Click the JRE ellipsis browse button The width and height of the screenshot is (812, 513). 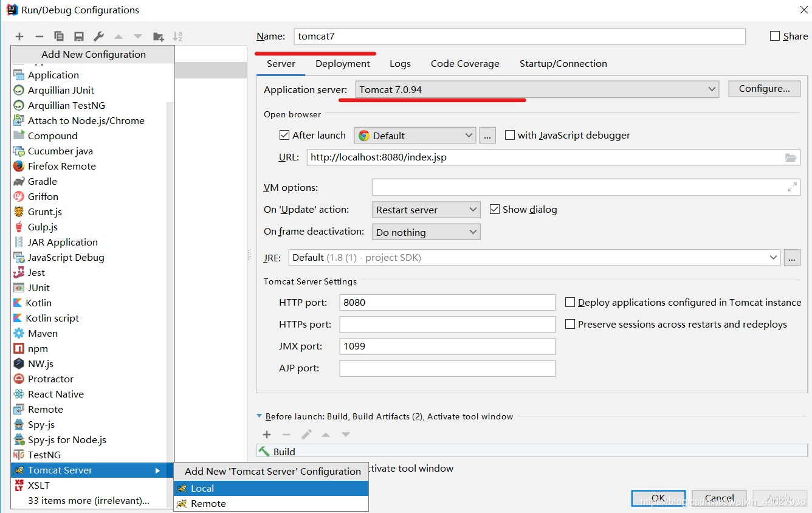click(792, 258)
